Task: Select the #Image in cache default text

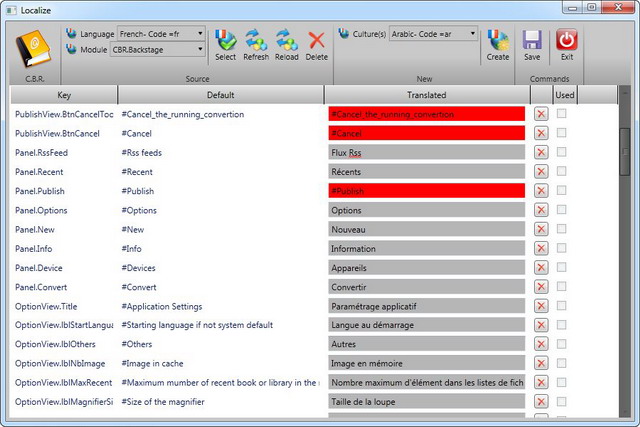Action: point(152,363)
